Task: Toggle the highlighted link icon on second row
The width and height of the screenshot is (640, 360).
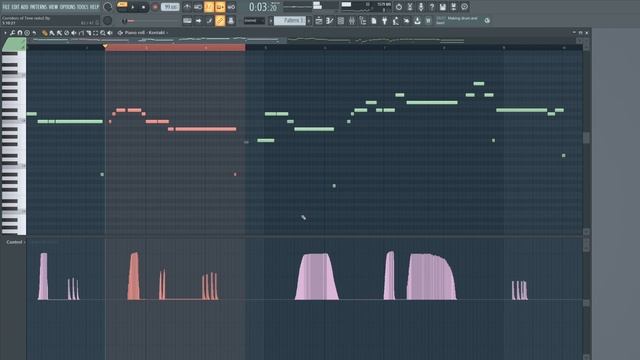Action: (220, 20)
